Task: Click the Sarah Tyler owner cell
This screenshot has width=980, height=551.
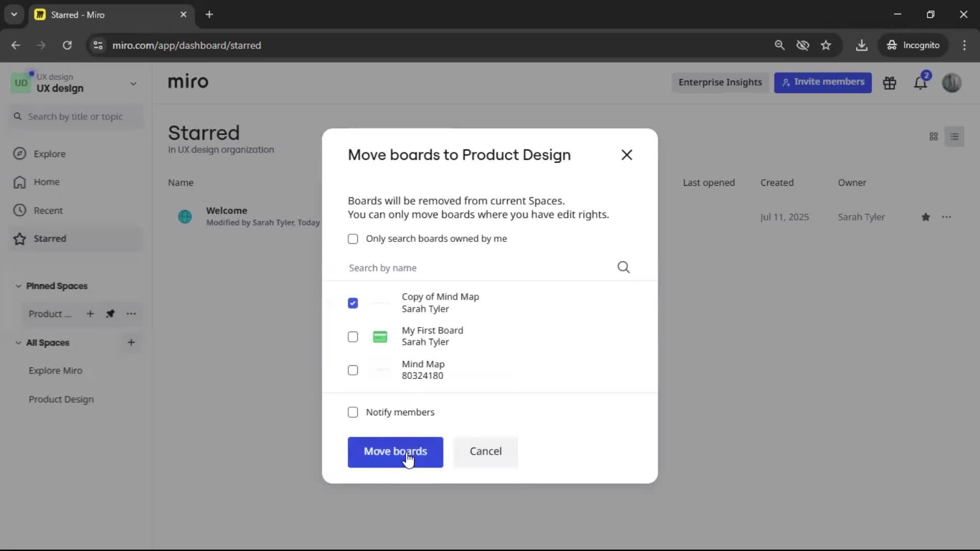Action: [x=861, y=217]
